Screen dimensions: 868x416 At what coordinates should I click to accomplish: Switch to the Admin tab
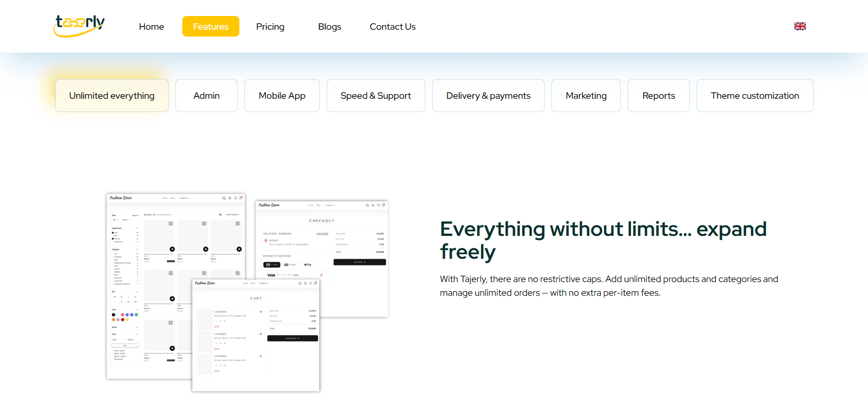coord(206,96)
